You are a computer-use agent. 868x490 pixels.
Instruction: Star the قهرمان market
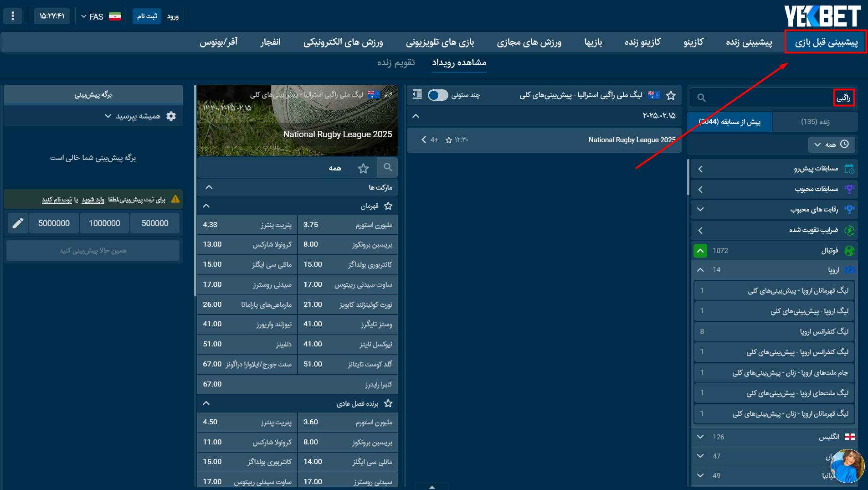[388, 206]
